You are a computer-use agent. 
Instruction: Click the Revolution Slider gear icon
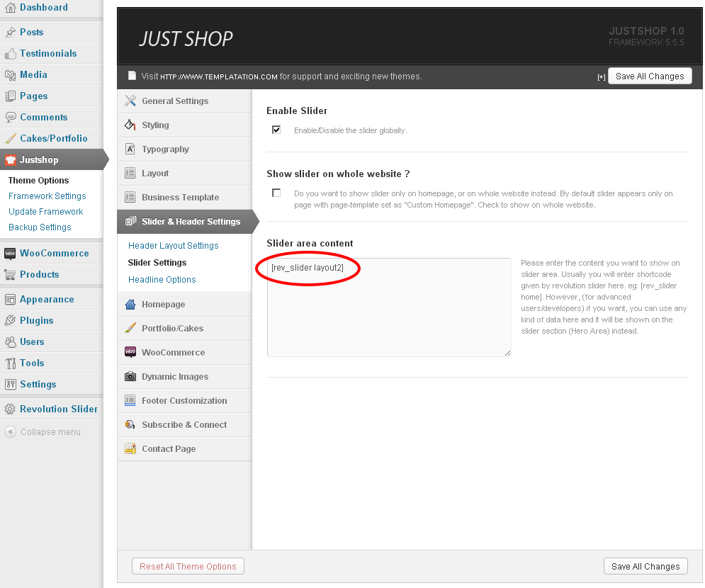(10, 409)
